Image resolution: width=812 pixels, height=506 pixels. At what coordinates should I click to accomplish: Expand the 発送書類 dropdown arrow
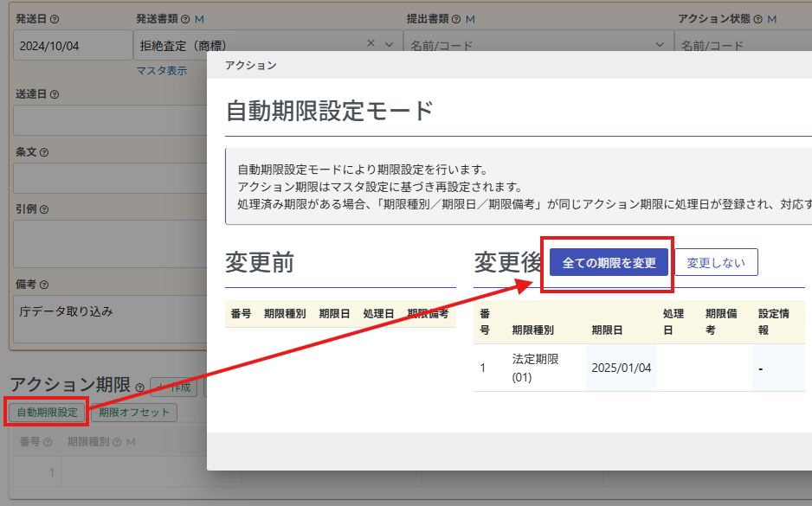point(389,44)
